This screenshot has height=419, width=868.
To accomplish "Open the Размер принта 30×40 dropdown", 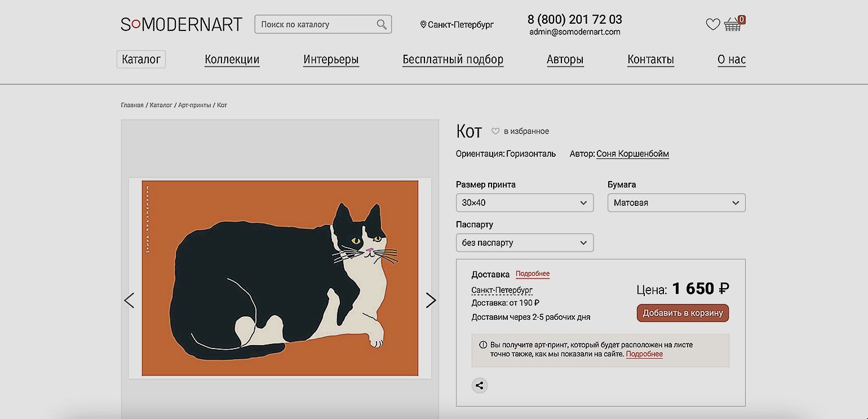I will 525,202.
